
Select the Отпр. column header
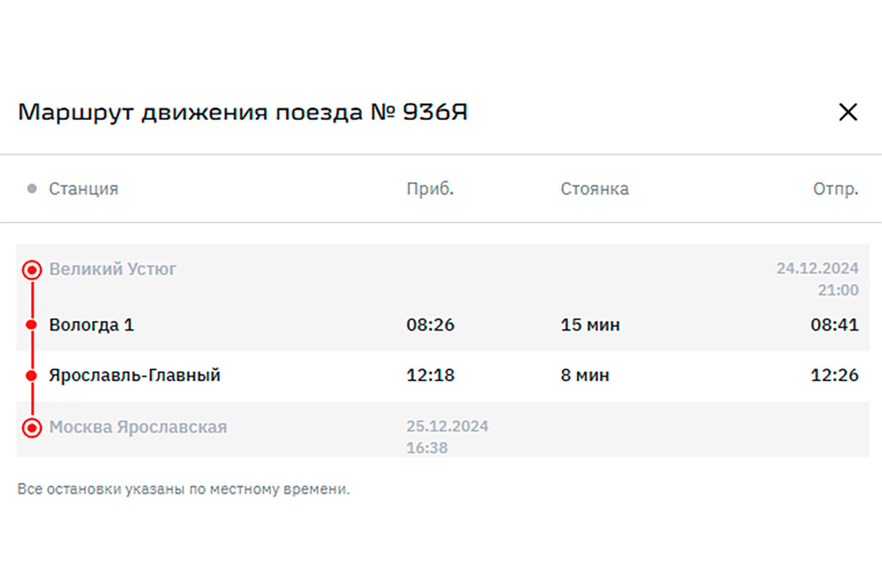pyautogui.click(x=836, y=189)
